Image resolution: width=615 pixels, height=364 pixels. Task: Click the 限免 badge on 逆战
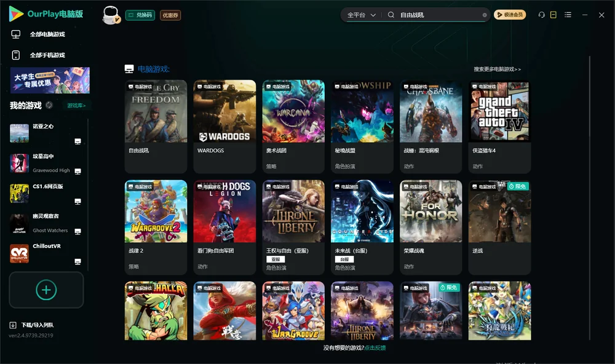(518, 186)
